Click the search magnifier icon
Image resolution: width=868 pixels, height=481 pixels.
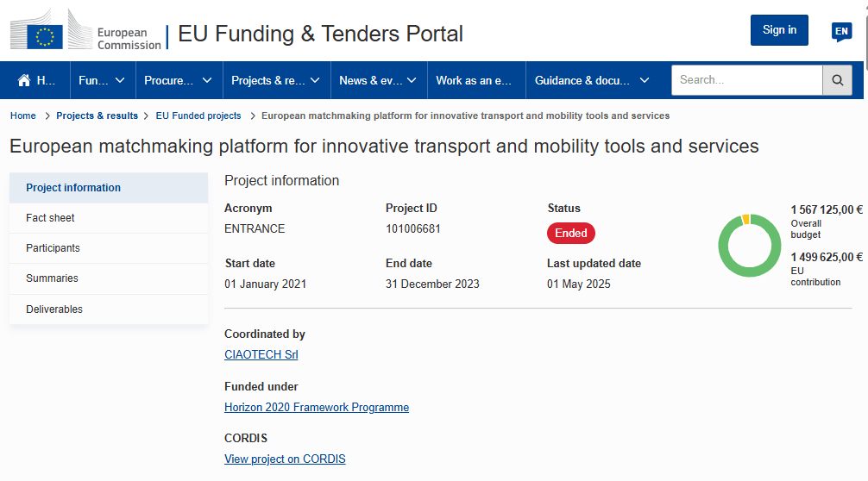click(x=837, y=80)
